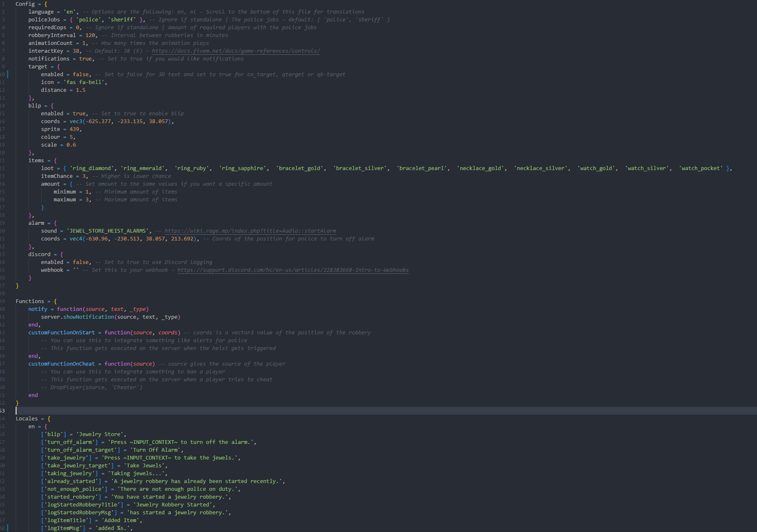
Task: Click the itemChance value 3
Action: 84,176
